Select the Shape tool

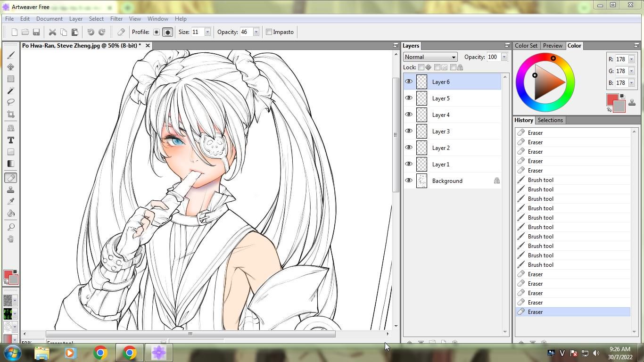tap(11, 152)
